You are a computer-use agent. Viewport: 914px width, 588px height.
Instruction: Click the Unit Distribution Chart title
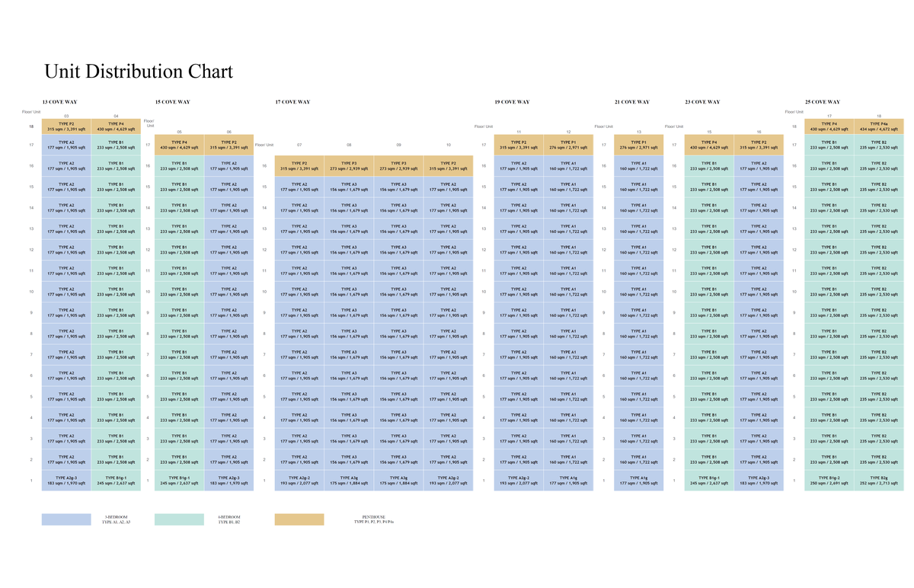click(138, 72)
